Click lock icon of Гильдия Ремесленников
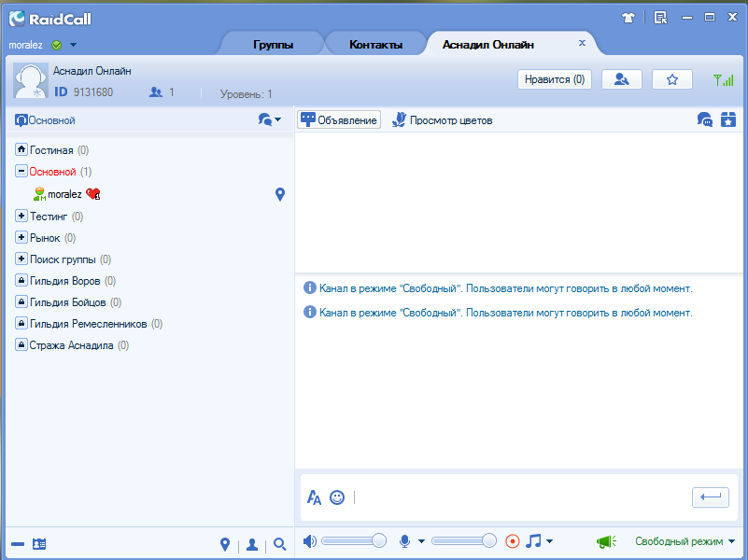The width and height of the screenshot is (748, 560). point(21,323)
